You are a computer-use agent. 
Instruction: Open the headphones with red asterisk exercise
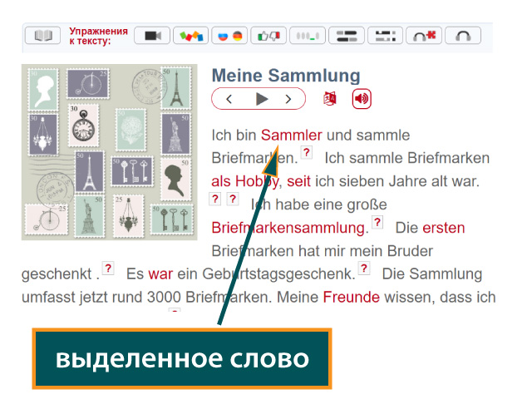423,36
